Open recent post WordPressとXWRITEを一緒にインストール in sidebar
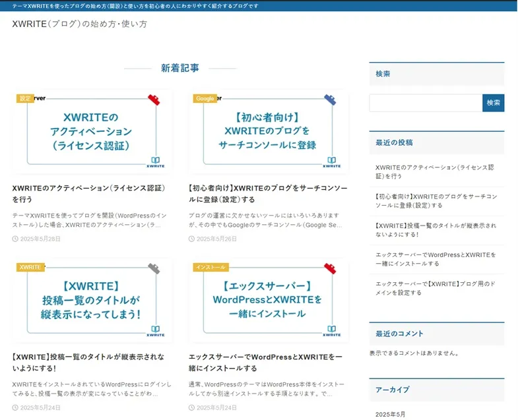This screenshot has width=518, height=420. [x=436, y=259]
